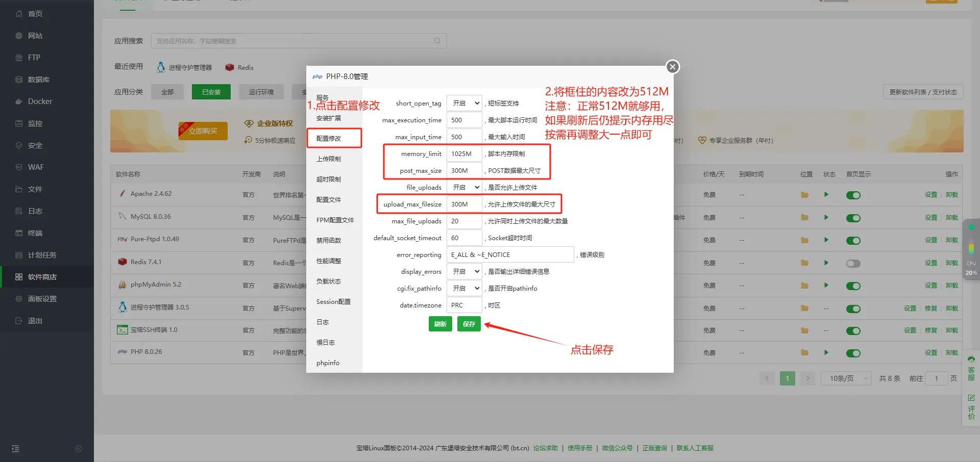The width and height of the screenshot is (980, 462).
Task: Select 上传限制 in PHP settings menu
Action: coord(329,159)
